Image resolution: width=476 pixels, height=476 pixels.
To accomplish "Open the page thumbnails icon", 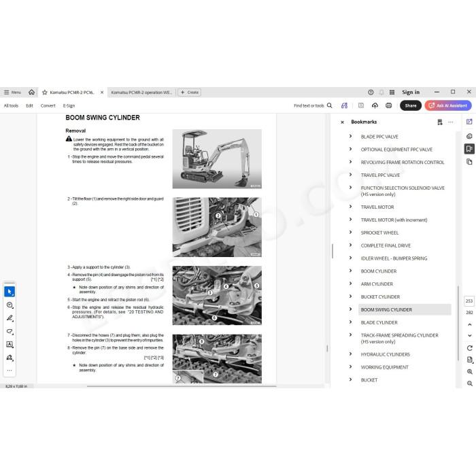I will pyautogui.click(x=469, y=162).
